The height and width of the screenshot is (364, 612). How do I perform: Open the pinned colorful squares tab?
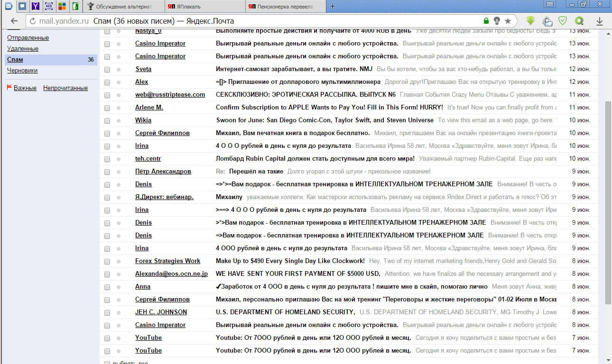point(62,6)
